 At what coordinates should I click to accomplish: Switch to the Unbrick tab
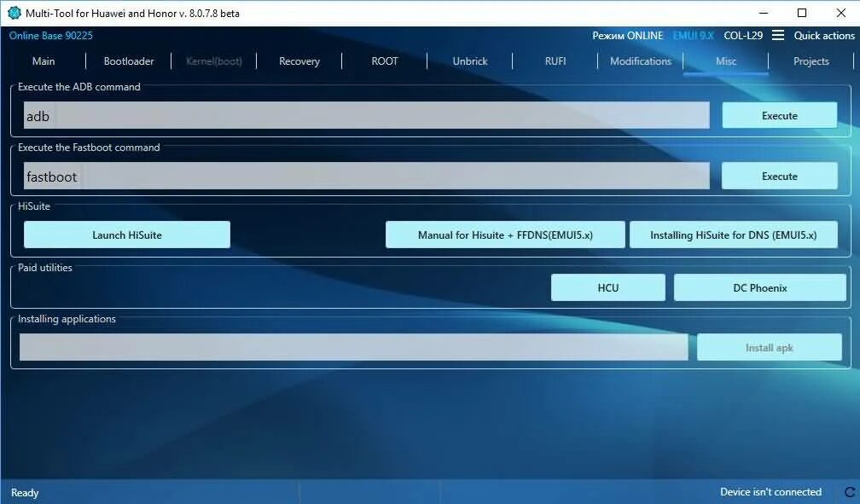point(470,61)
